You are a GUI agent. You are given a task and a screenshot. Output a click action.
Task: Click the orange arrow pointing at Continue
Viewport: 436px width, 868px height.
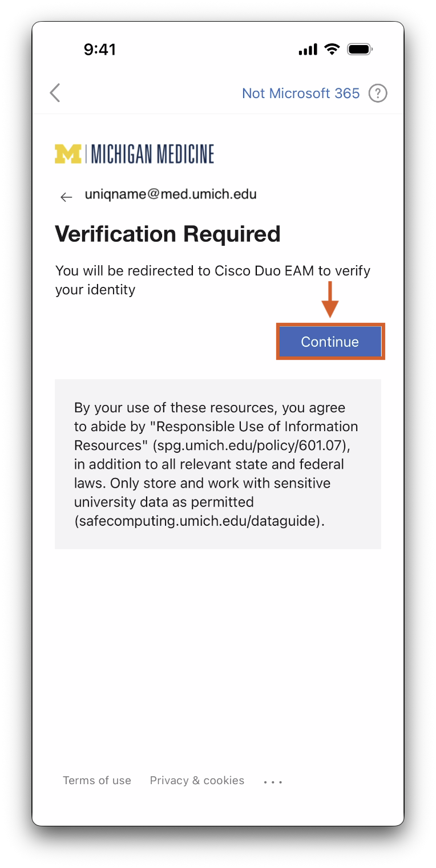tap(330, 299)
